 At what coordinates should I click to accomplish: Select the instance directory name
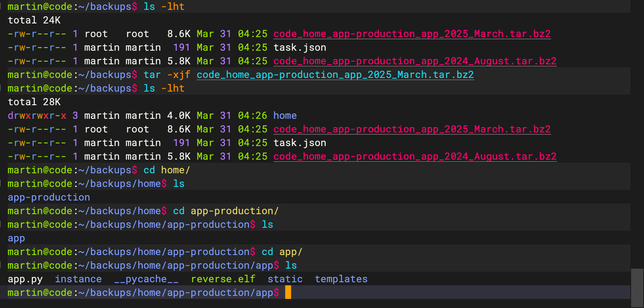pos(78,279)
